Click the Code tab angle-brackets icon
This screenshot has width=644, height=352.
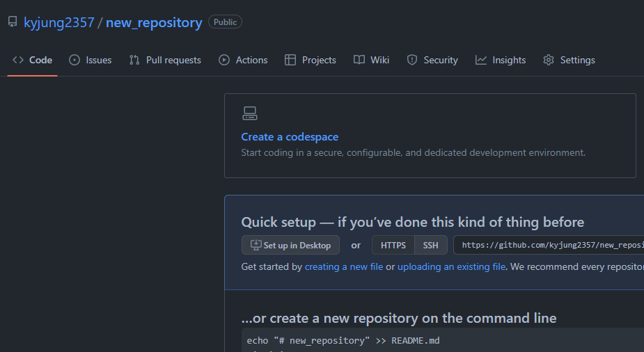coord(18,60)
